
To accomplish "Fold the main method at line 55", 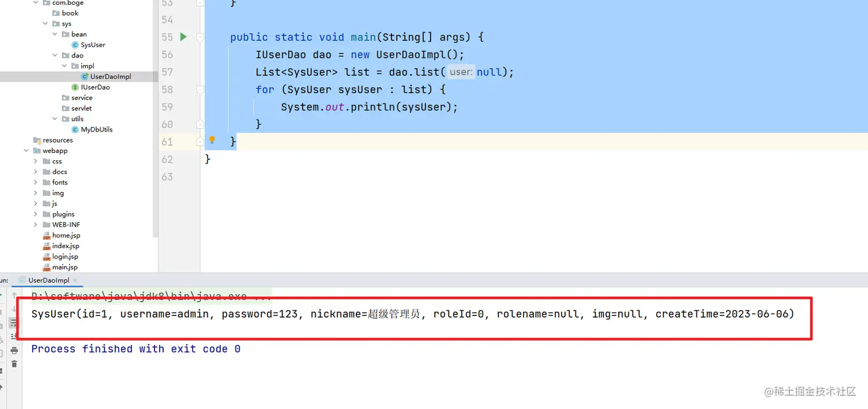I will [x=200, y=37].
